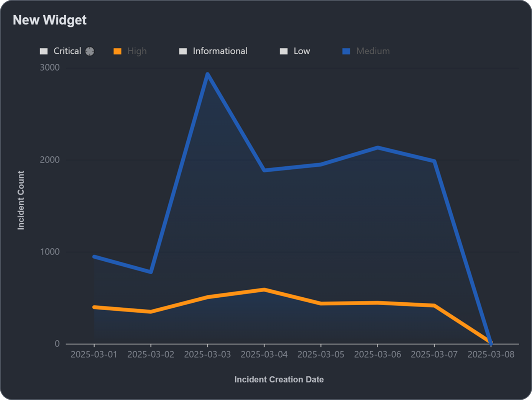Select the High line point on 2025-03-04

(264, 290)
